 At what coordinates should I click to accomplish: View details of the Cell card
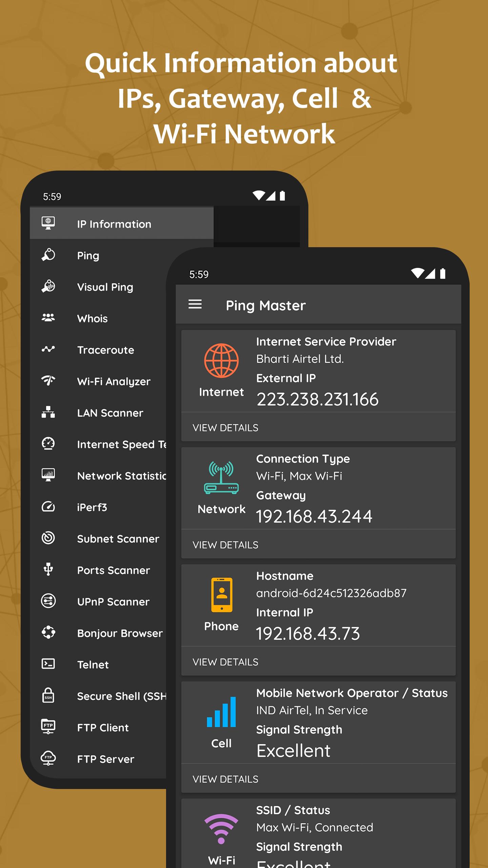click(225, 779)
